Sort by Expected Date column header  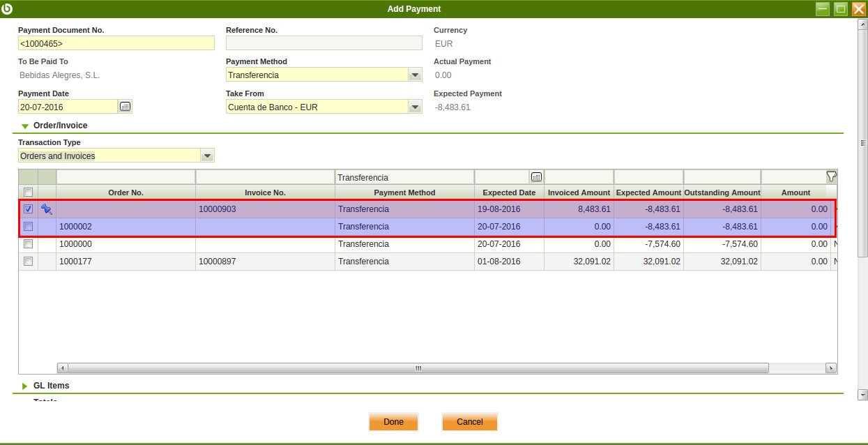pos(509,193)
